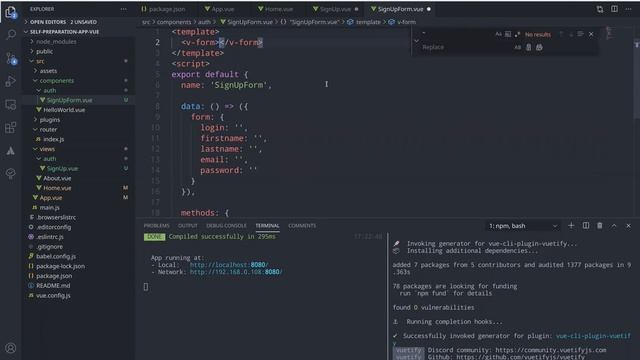Open the Extensions view
Image resolution: width=640 pixels, height=360 pixels.
11,128
